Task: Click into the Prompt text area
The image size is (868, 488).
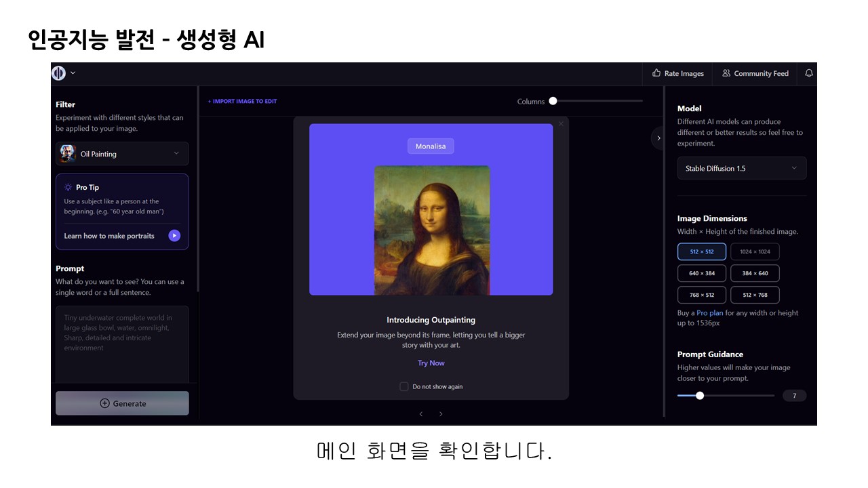Action: pos(122,346)
